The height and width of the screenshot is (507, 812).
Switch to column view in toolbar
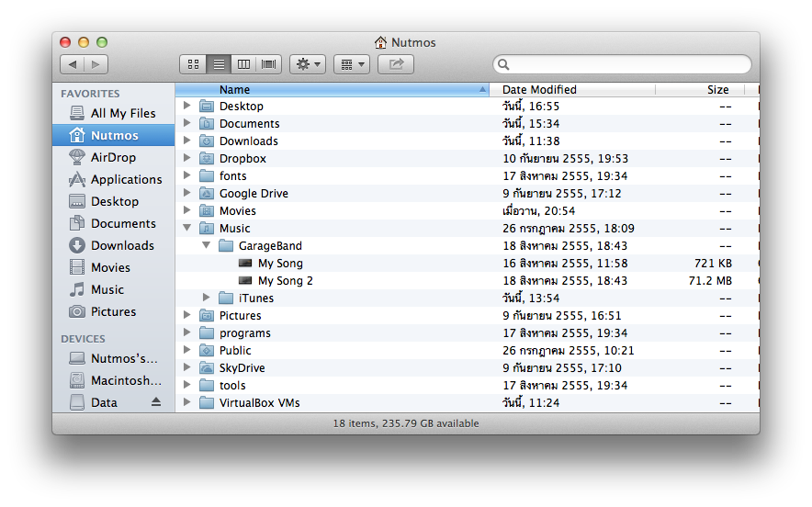coord(243,64)
